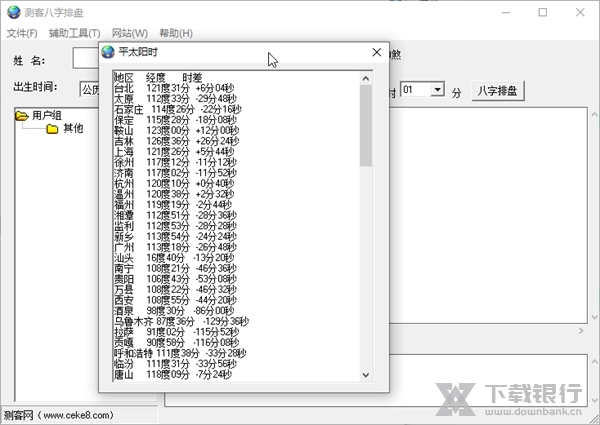Image resolution: width=600 pixels, height=425 pixels.
Task: Click the 用户组 open folder icon
Action: pyautogui.click(x=22, y=116)
